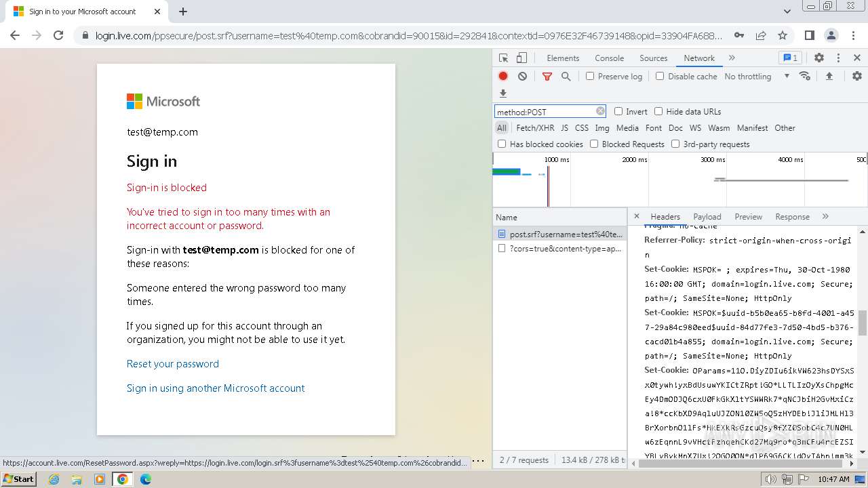Screen dimensions: 868x488
Task: Click the headers pane vertical scrollbar
Action: point(863,323)
